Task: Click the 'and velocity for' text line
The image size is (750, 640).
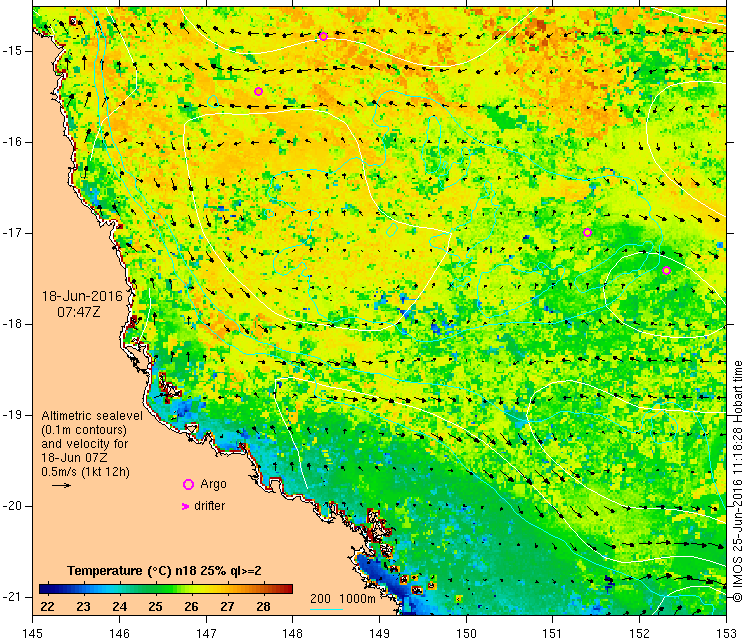Action: tap(85, 444)
